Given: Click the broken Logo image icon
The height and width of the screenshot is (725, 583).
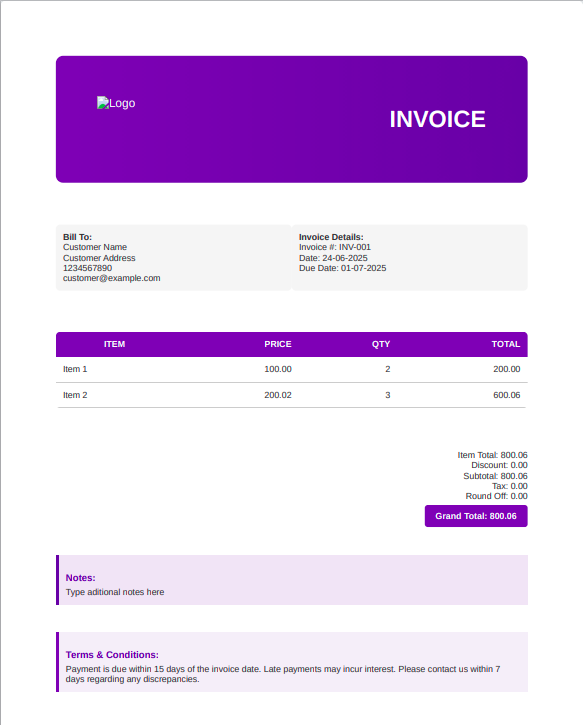Looking at the screenshot, I should point(103,103).
